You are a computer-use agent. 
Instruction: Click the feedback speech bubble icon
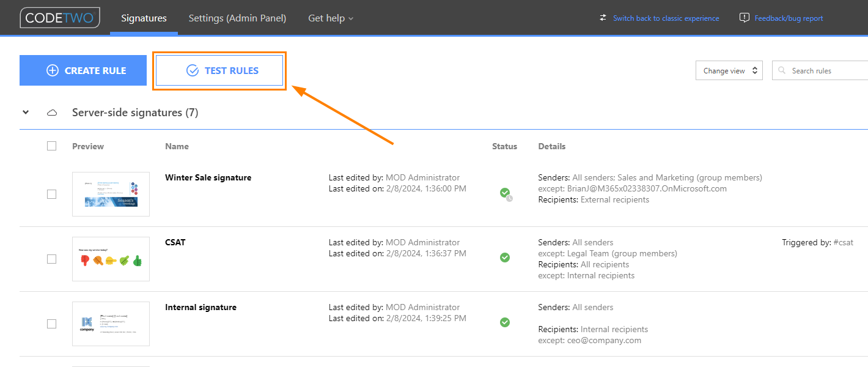pos(744,18)
